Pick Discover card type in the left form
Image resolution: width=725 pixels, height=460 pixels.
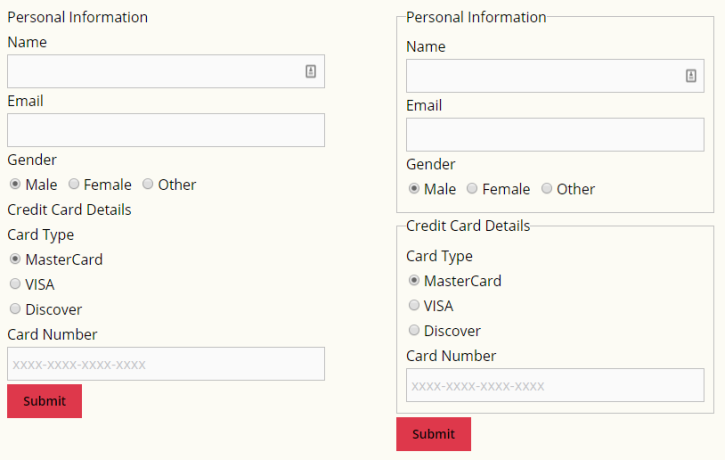point(15,309)
